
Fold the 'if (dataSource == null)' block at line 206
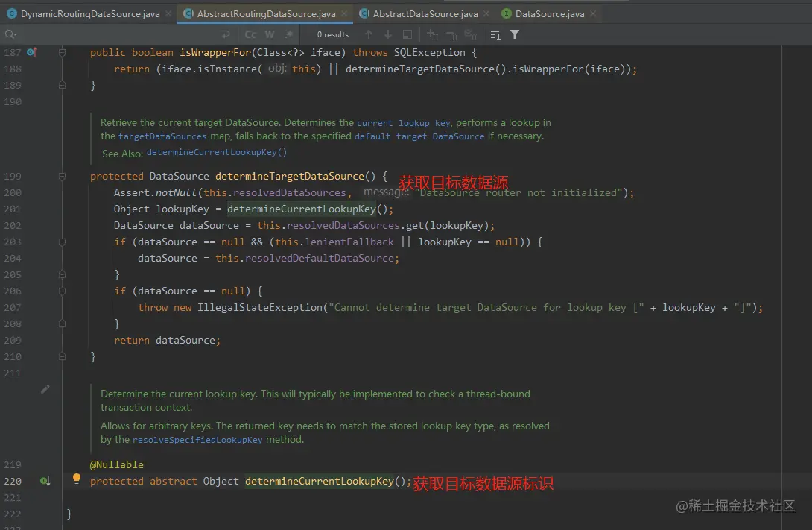(x=62, y=291)
